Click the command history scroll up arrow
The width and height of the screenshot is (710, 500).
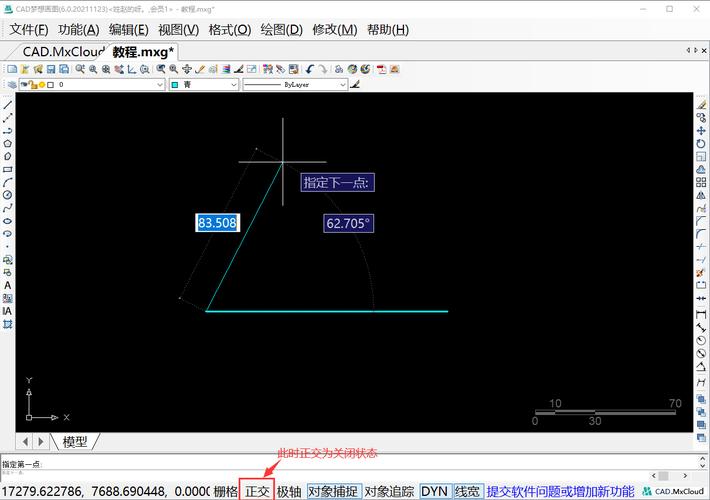point(702,458)
